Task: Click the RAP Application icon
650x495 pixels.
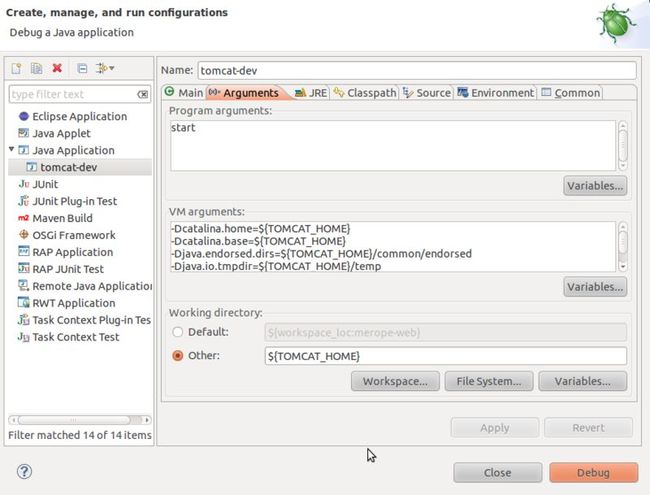Action: tap(24, 252)
